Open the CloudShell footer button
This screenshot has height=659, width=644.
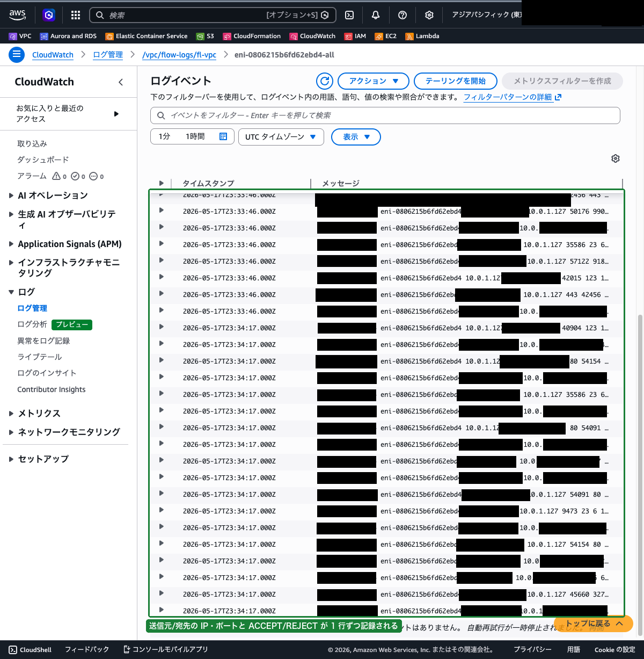point(30,650)
